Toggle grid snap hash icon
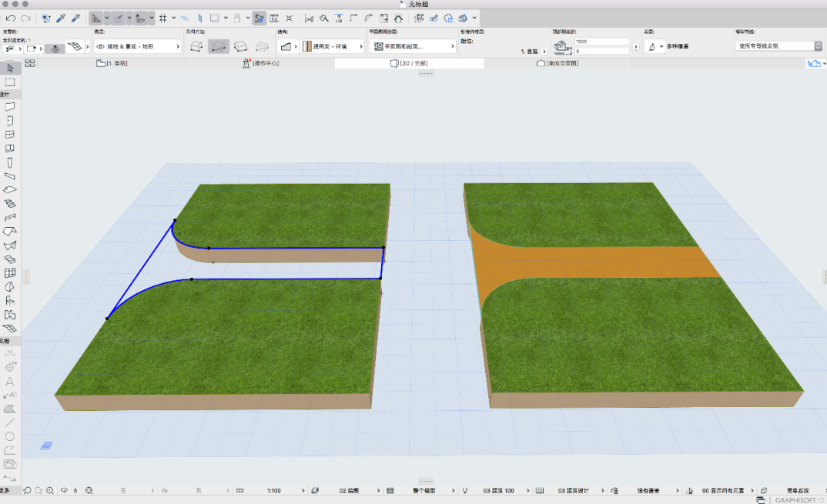 (x=163, y=18)
